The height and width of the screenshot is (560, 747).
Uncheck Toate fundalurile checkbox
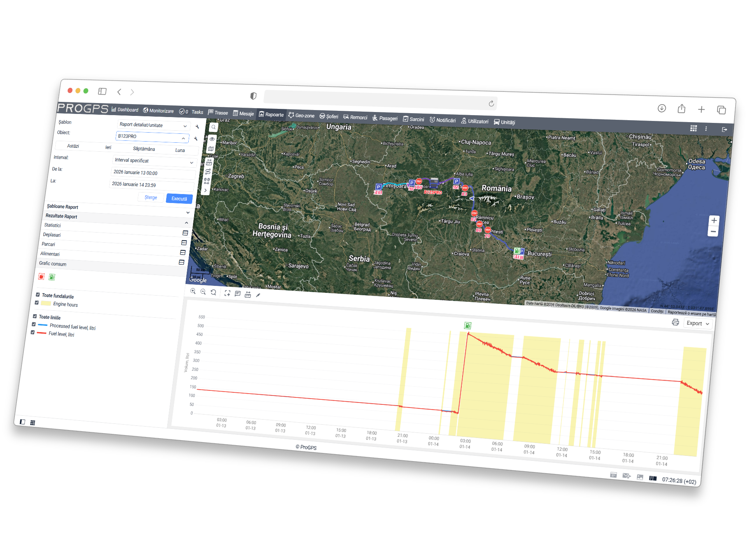(38, 295)
